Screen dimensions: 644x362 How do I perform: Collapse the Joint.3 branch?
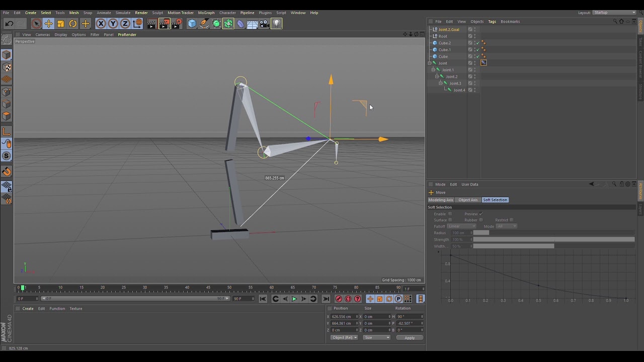pyautogui.click(x=440, y=83)
